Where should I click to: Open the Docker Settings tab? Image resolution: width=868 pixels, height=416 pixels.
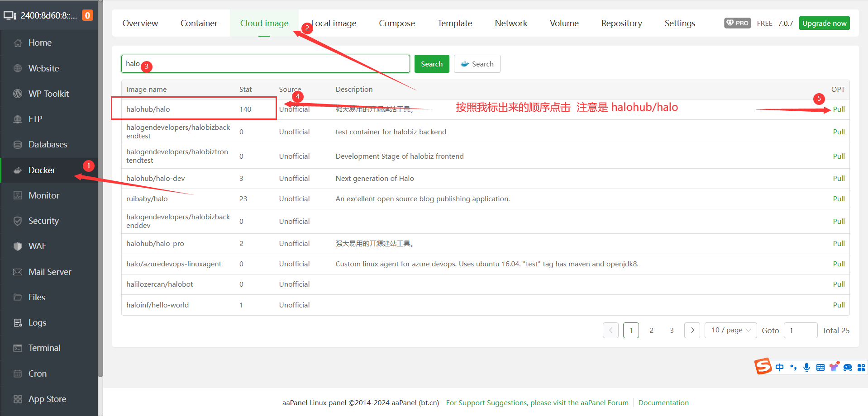point(680,23)
